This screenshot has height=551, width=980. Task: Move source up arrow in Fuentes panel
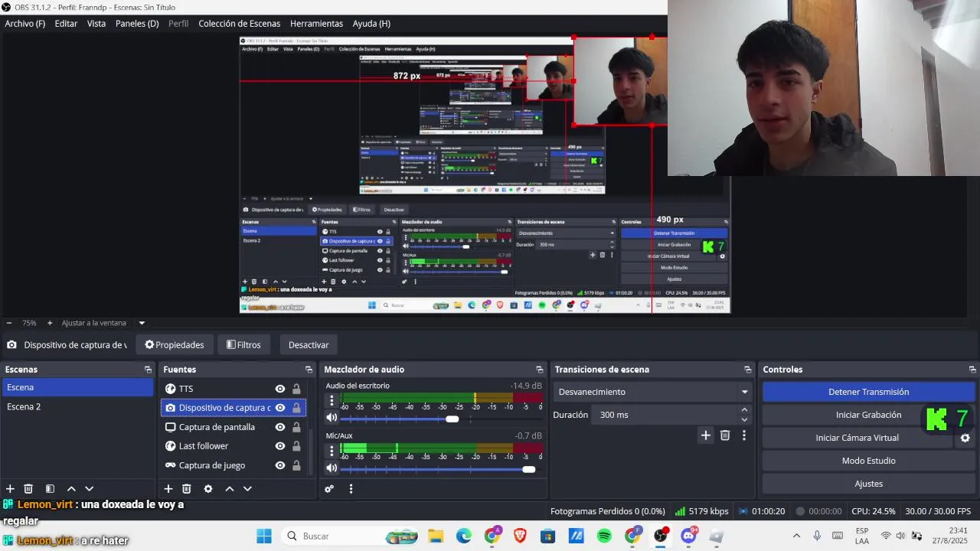tap(230, 488)
